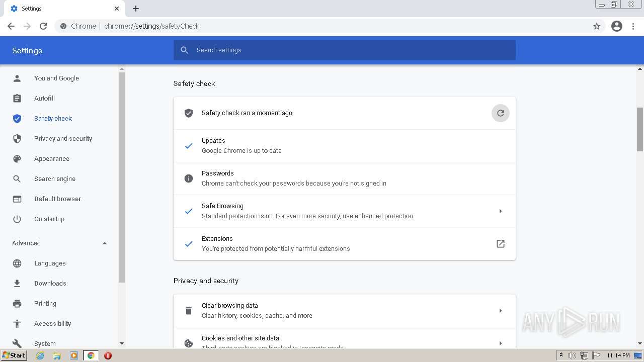Click the shield check icon beside Safety check
This screenshot has height=362, width=644.
pyautogui.click(x=17, y=119)
